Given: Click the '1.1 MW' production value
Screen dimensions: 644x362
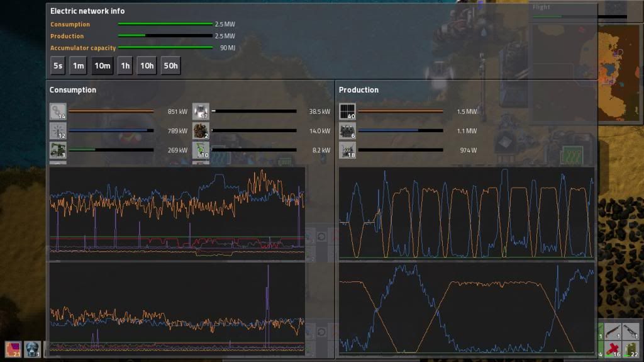Looking at the screenshot, I should [x=467, y=131].
